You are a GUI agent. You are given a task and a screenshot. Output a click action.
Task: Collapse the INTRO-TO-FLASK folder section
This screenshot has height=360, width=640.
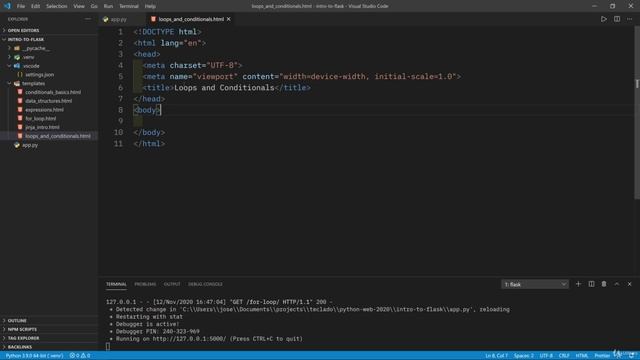[x=25, y=40]
